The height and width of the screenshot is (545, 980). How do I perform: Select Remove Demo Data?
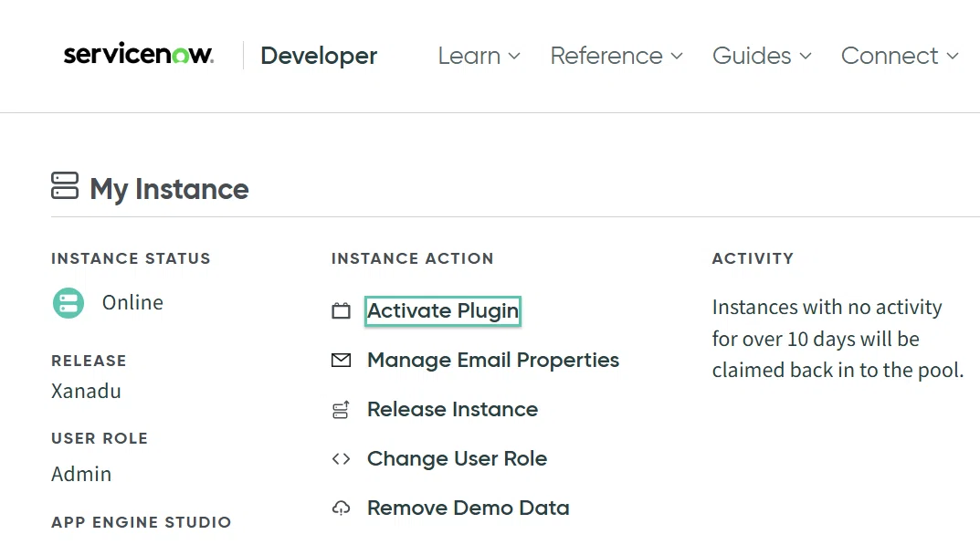(x=469, y=508)
